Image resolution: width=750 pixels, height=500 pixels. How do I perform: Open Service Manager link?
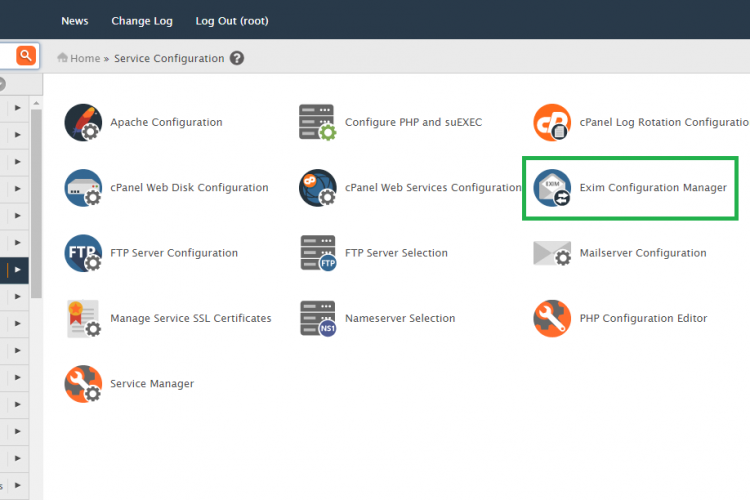(x=152, y=384)
